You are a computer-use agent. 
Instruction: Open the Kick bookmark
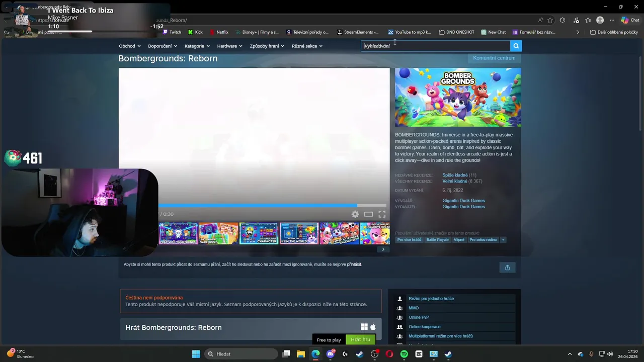tap(195, 32)
